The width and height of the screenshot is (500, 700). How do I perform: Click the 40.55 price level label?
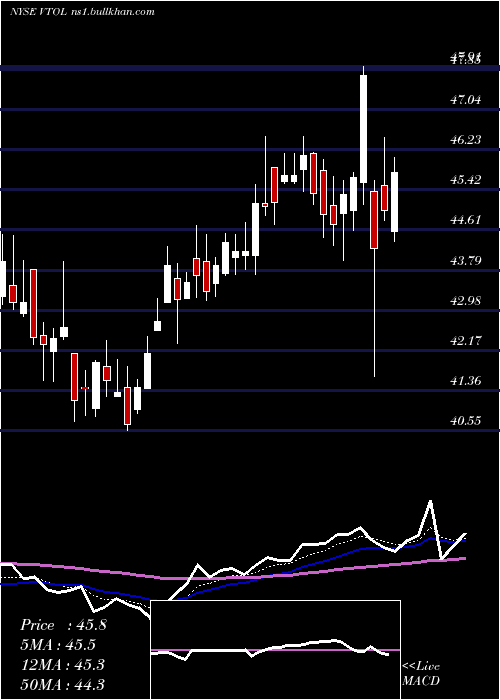[466, 421]
